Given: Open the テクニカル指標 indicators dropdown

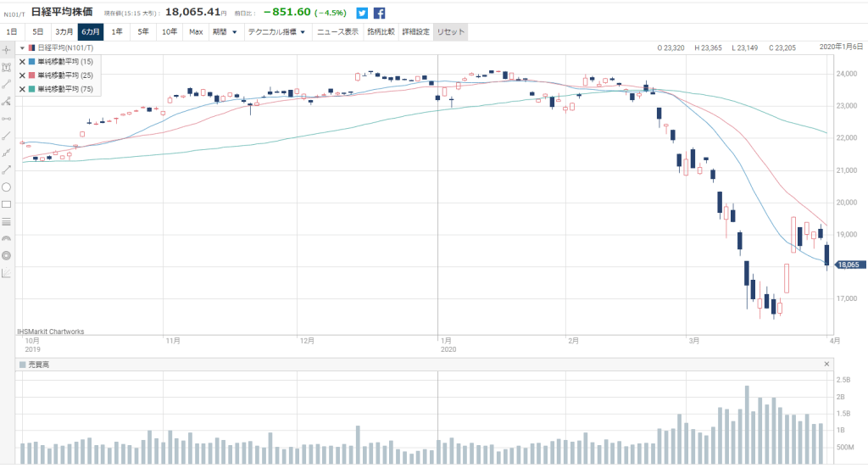Looking at the screenshot, I should click(x=276, y=32).
